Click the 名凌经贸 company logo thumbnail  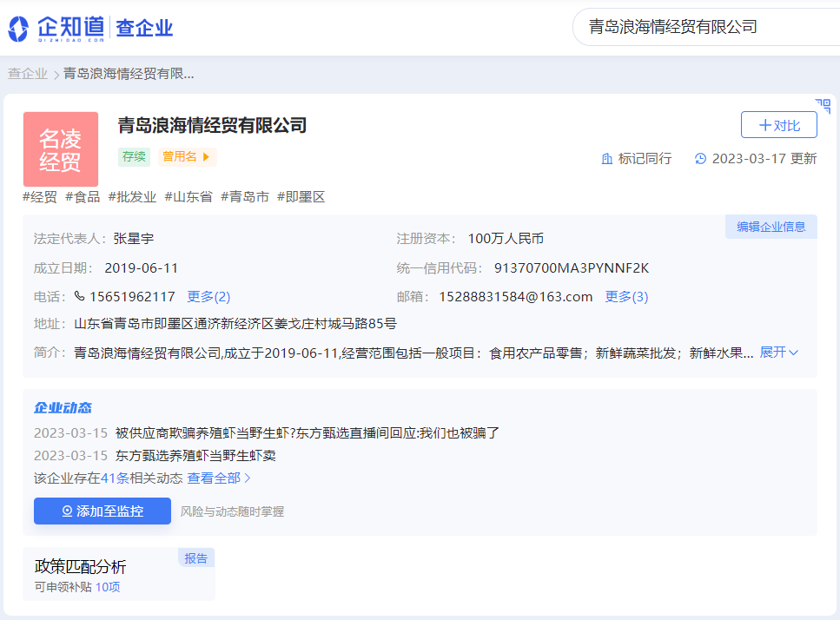61,149
